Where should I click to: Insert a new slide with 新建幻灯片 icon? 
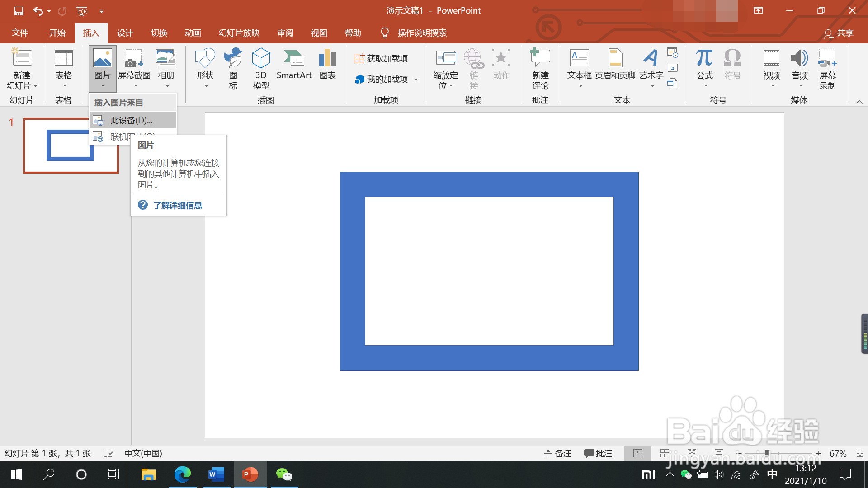point(22,59)
